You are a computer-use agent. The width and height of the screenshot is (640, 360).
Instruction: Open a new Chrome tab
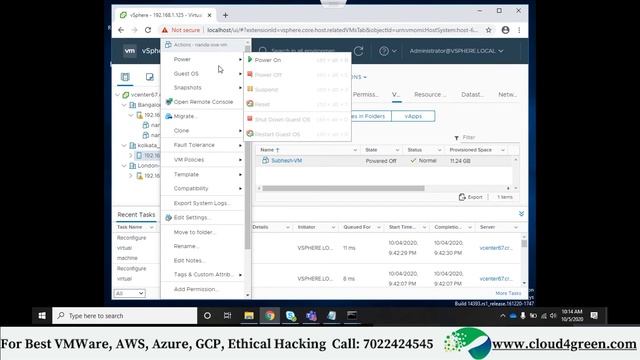coord(225,15)
